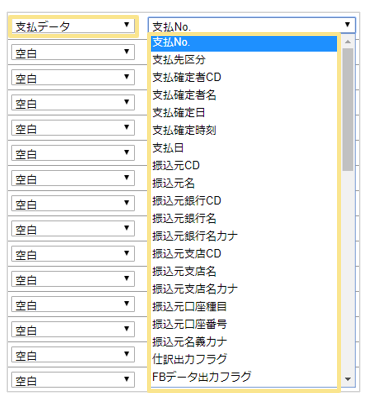Select 振込元銀行名 option

(x=244, y=219)
